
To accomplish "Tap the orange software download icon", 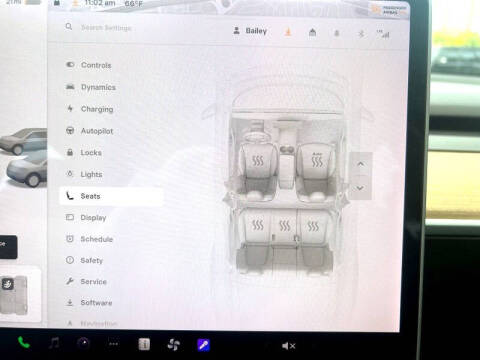I will point(288,32).
